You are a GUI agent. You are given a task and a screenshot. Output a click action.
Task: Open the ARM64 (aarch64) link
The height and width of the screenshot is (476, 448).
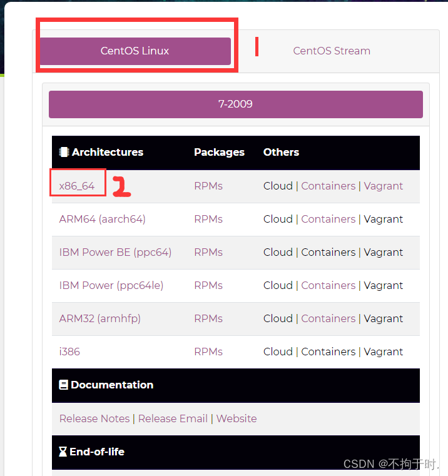pos(103,219)
